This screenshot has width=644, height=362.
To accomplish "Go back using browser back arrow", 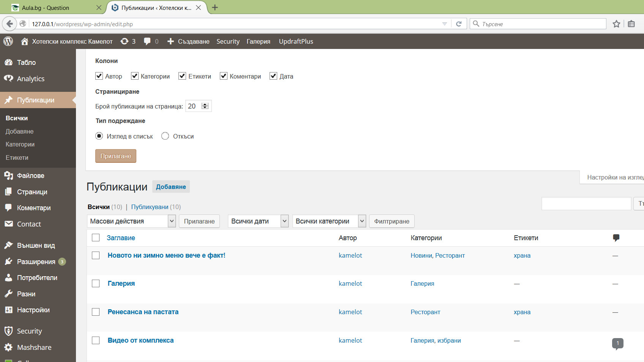I will coord(9,24).
